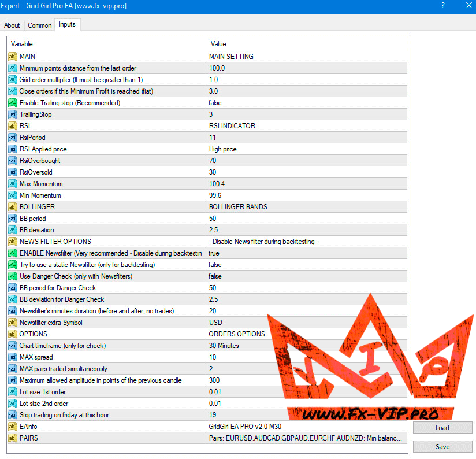Click the integer icon next to TrailingStop
Viewport: 476px width, 459px height.
tap(13, 114)
